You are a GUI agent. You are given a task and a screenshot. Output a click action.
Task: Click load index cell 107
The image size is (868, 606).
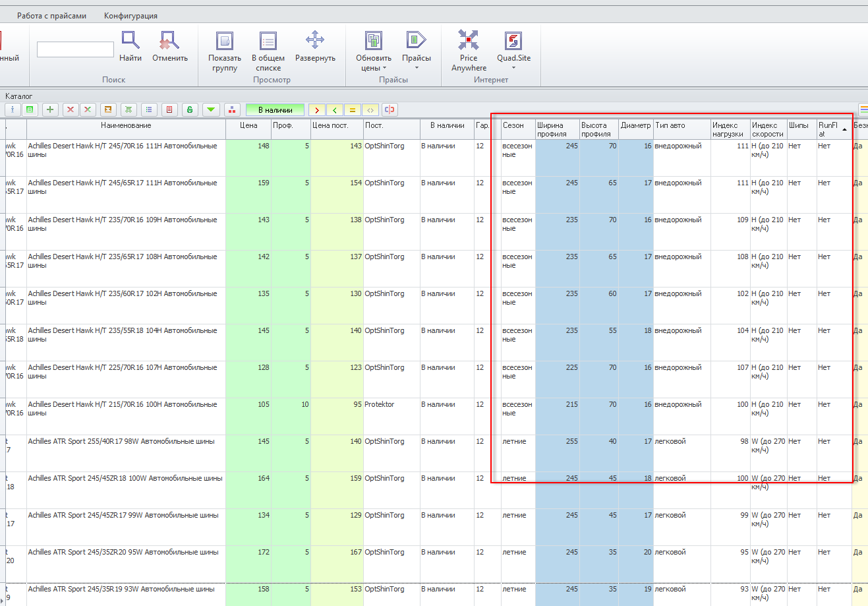tap(730, 379)
